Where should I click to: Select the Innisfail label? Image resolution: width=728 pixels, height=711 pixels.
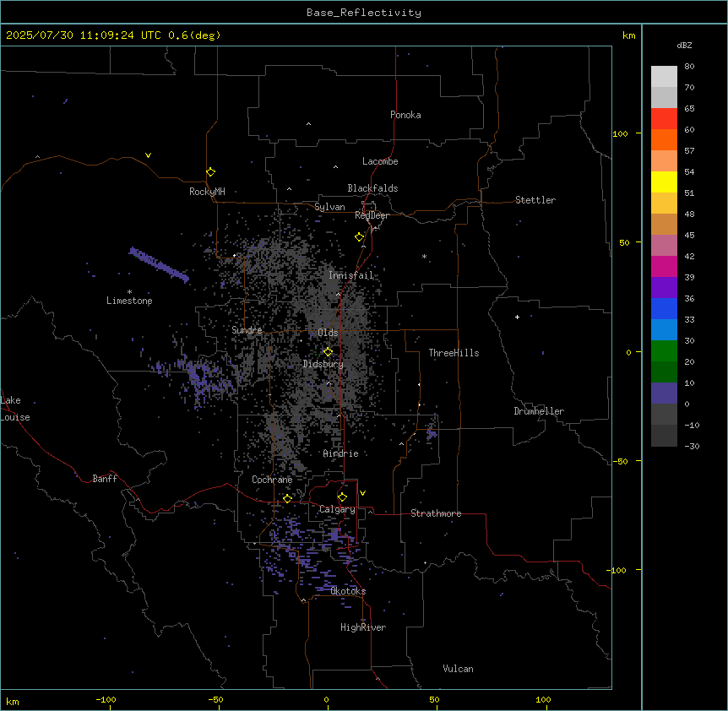click(x=351, y=275)
